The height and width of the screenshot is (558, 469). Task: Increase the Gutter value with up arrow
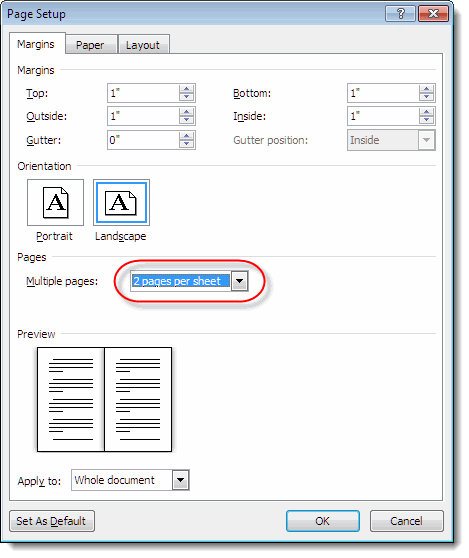coord(186,136)
